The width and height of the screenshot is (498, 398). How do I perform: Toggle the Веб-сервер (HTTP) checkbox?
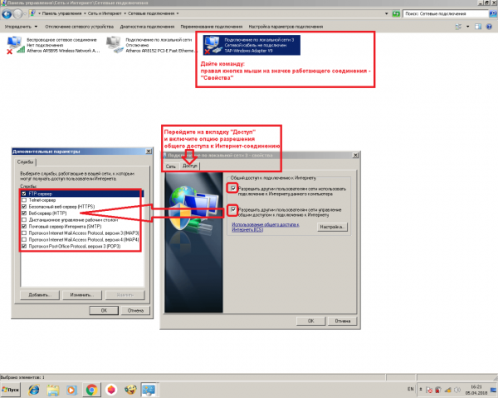point(24,213)
